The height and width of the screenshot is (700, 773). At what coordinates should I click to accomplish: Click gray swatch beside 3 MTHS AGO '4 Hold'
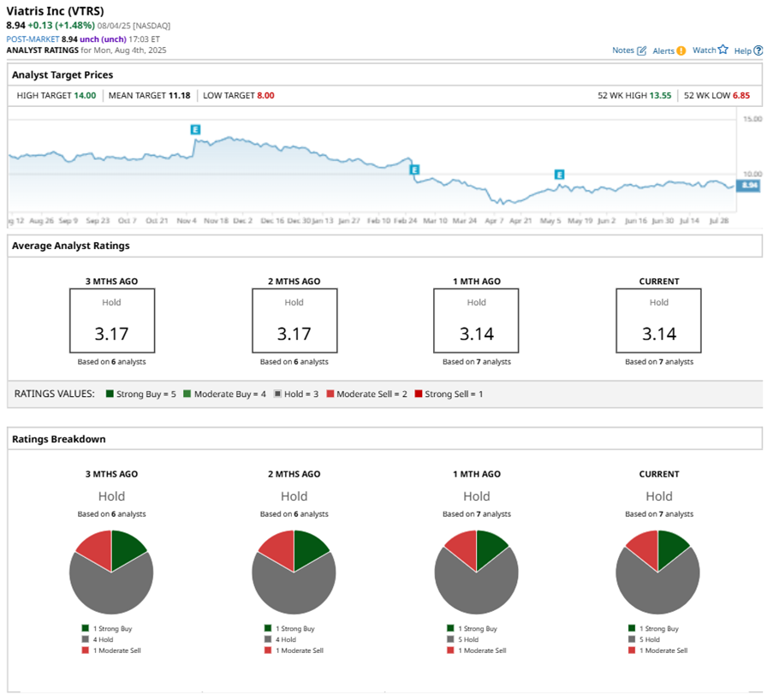[x=86, y=639]
